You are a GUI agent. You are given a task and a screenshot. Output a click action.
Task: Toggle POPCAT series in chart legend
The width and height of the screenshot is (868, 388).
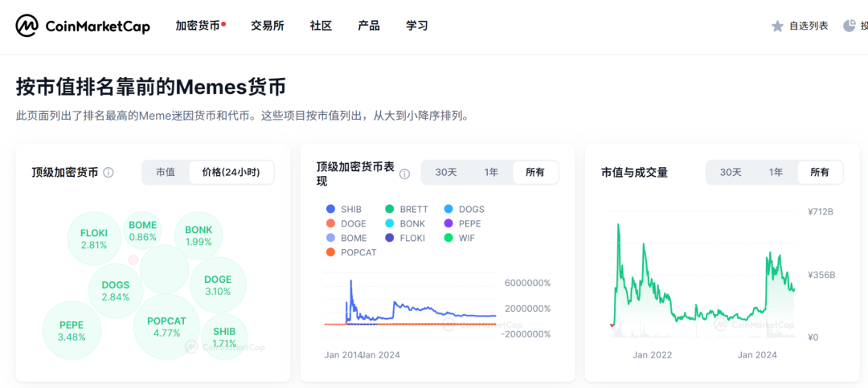[330, 252]
